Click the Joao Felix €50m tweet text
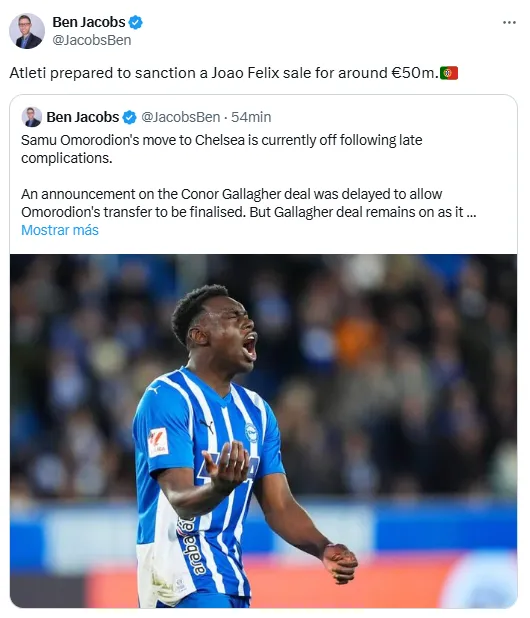The width and height of the screenshot is (530, 618). pos(224,73)
